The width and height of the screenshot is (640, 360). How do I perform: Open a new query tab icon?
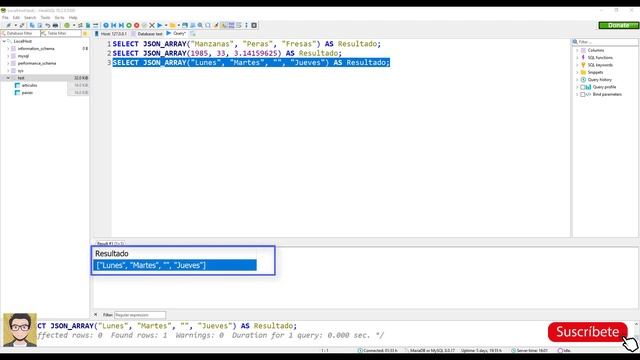193,33
